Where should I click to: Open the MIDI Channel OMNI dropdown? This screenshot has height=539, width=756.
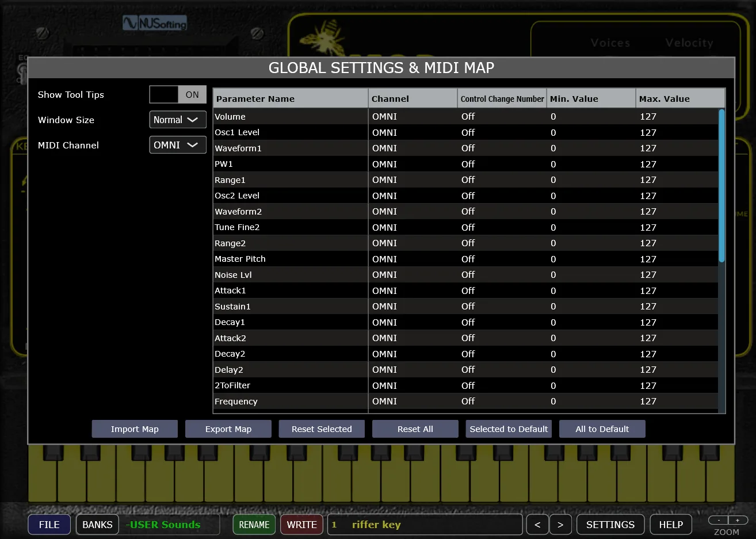[178, 145]
